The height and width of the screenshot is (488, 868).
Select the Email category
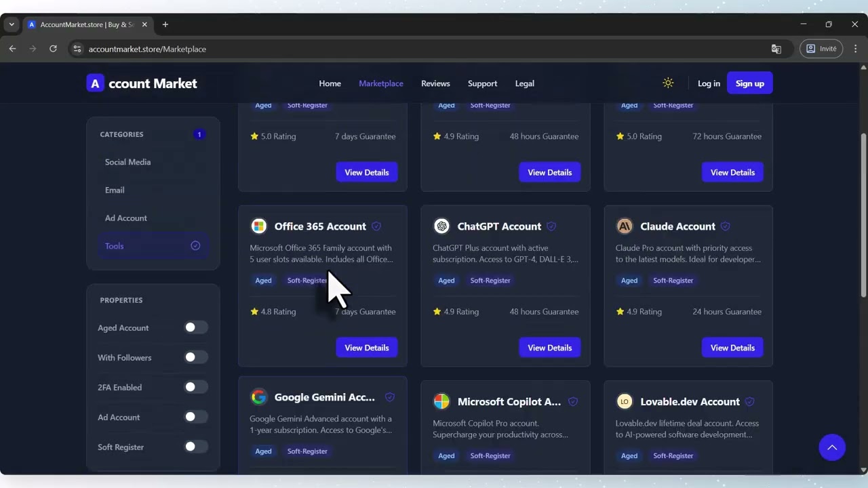point(153,190)
